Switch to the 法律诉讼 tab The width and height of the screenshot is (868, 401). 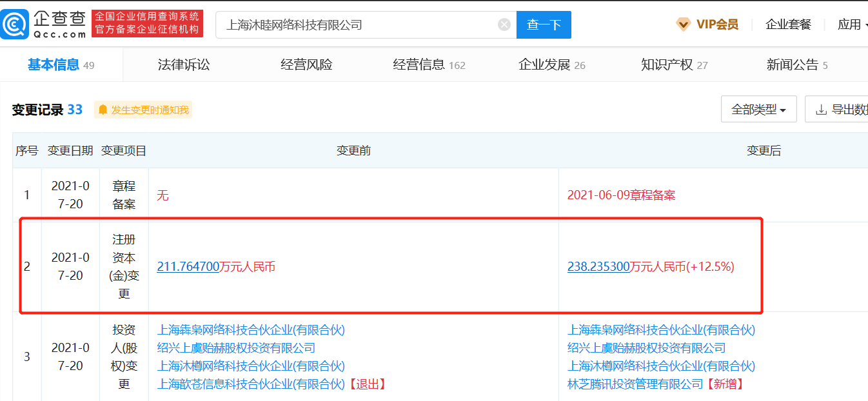point(184,64)
